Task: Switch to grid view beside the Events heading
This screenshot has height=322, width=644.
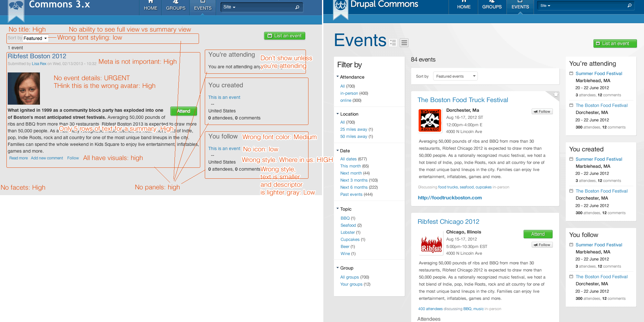Action: (393, 43)
